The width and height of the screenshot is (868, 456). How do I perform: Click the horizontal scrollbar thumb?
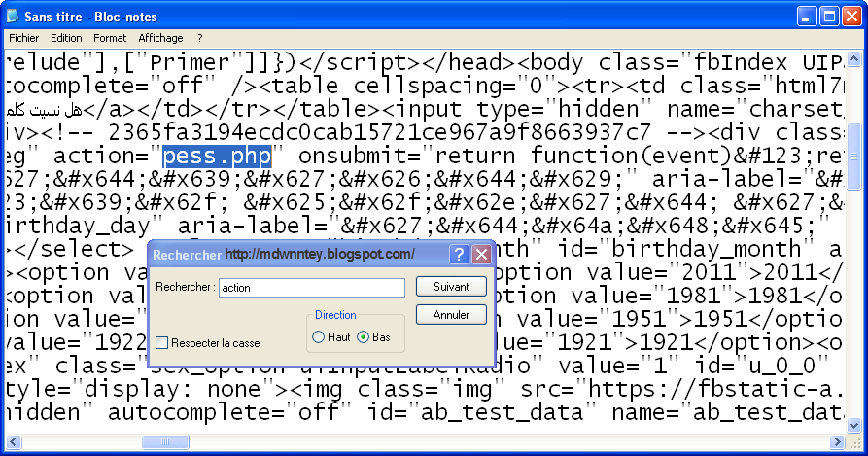coord(165,441)
